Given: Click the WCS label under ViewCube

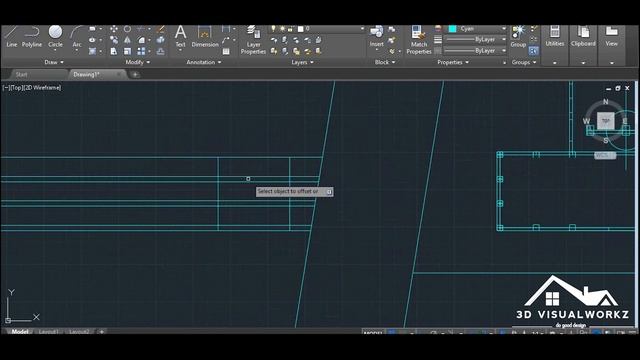Looking at the screenshot, I should (x=605, y=156).
